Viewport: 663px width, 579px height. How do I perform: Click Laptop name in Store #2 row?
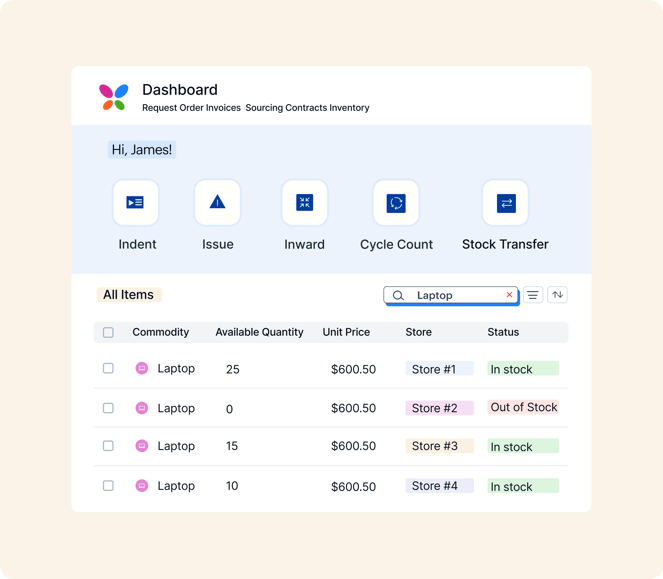[x=176, y=409]
